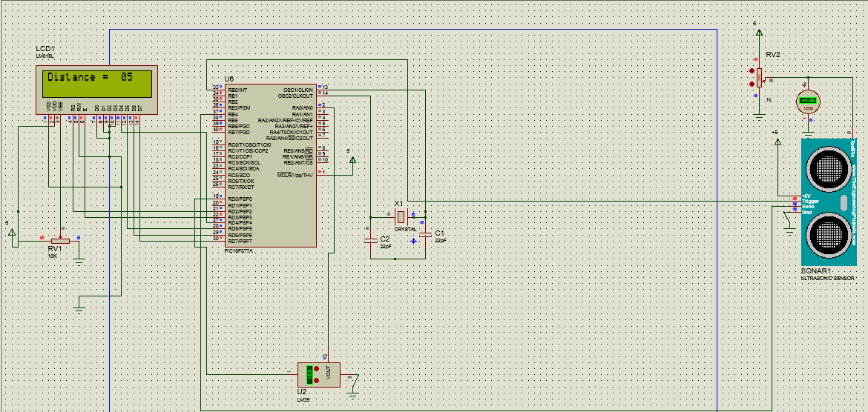Click the RV2 potentiometer resistor body
868x412 pixels.
point(760,77)
